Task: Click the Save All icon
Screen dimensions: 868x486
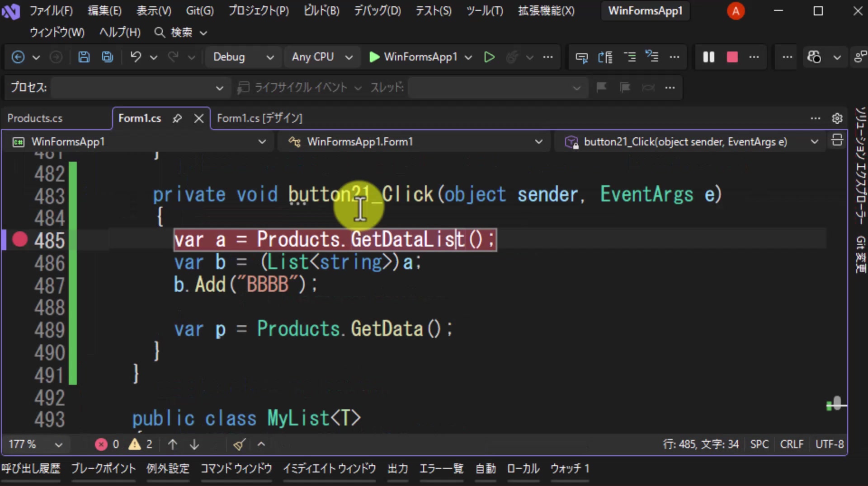Action: click(x=108, y=57)
